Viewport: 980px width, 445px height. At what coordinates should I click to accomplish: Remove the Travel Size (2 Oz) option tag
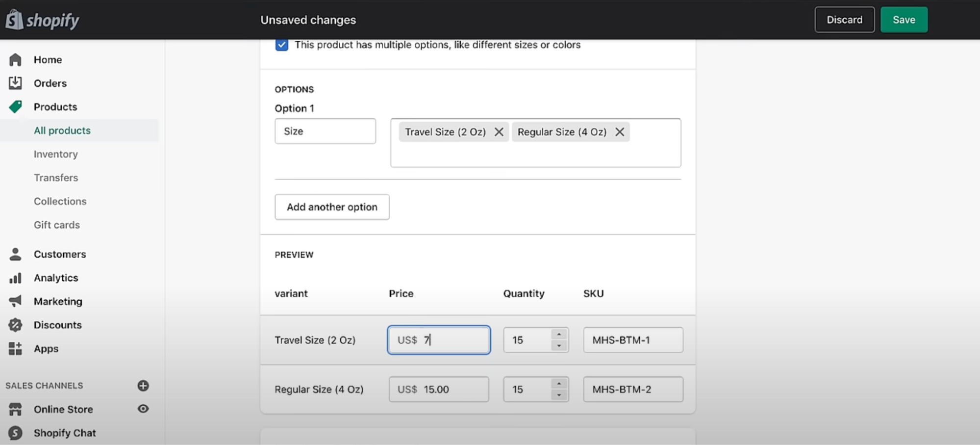coord(499,131)
